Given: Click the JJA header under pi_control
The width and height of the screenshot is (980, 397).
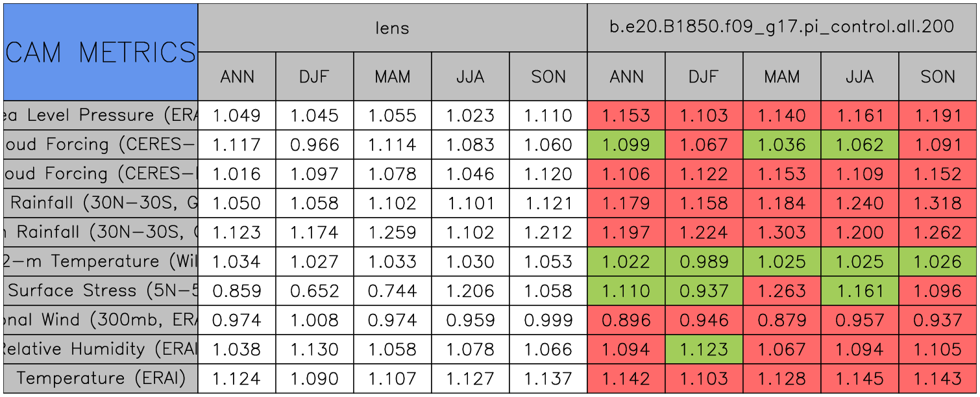Looking at the screenshot, I should [859, 77].
